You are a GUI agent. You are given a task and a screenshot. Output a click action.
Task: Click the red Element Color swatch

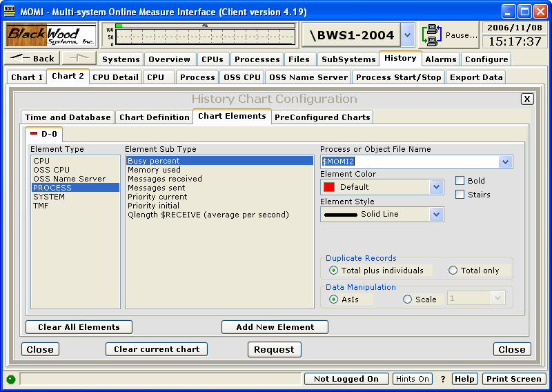329,187
